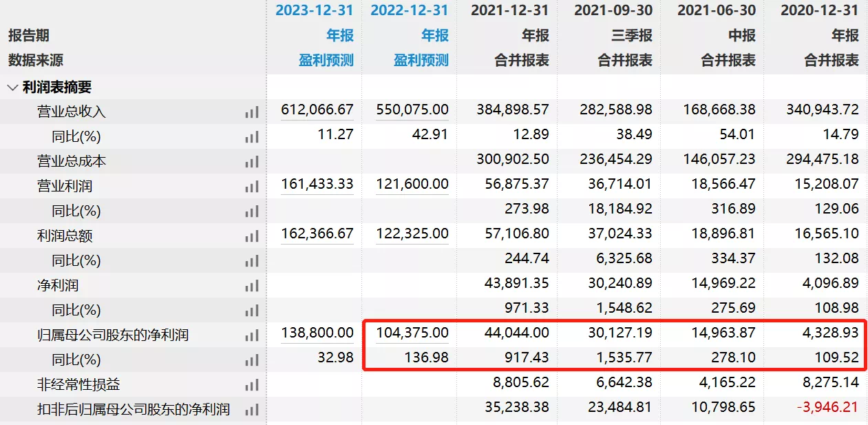Select the 2023-12-31 column header
Screen dimensions: 868x425
(314, 10)
